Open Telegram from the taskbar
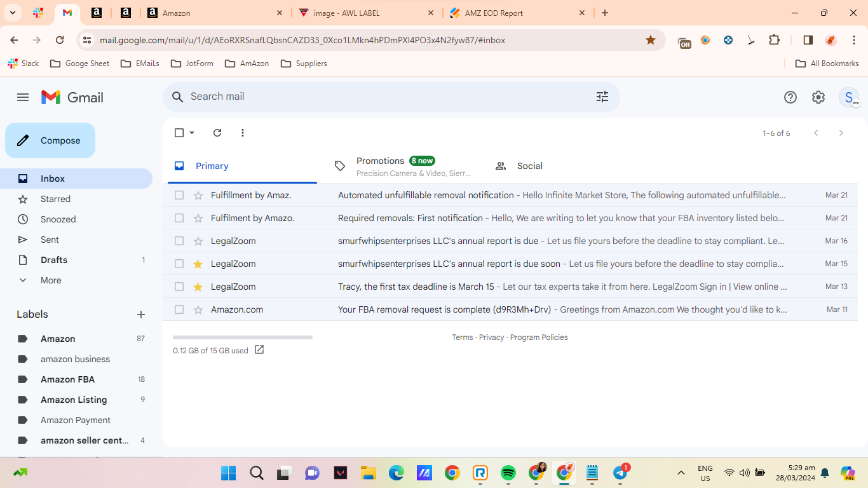The height and width of the screenshot is (488, 868). tap(620, 473)
